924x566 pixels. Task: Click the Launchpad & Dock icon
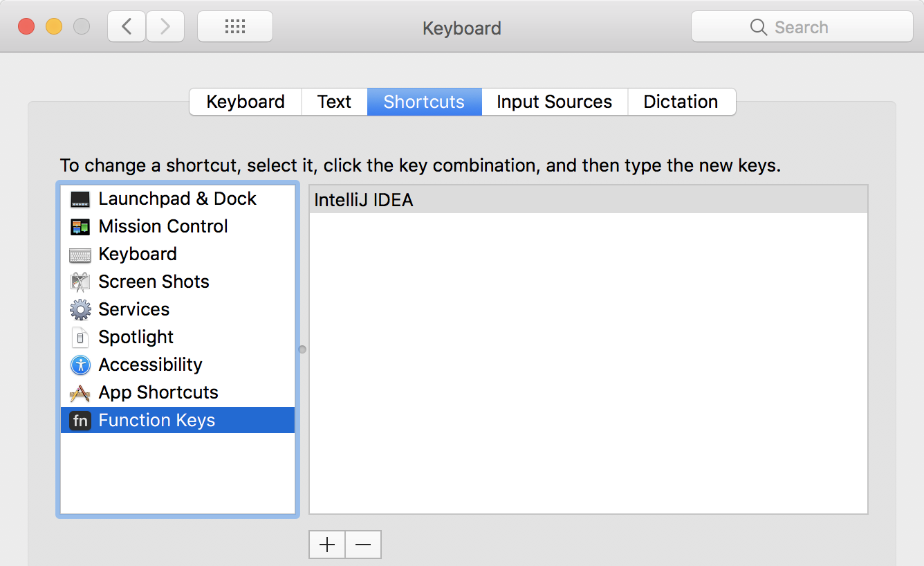click(x=80, y=199)
